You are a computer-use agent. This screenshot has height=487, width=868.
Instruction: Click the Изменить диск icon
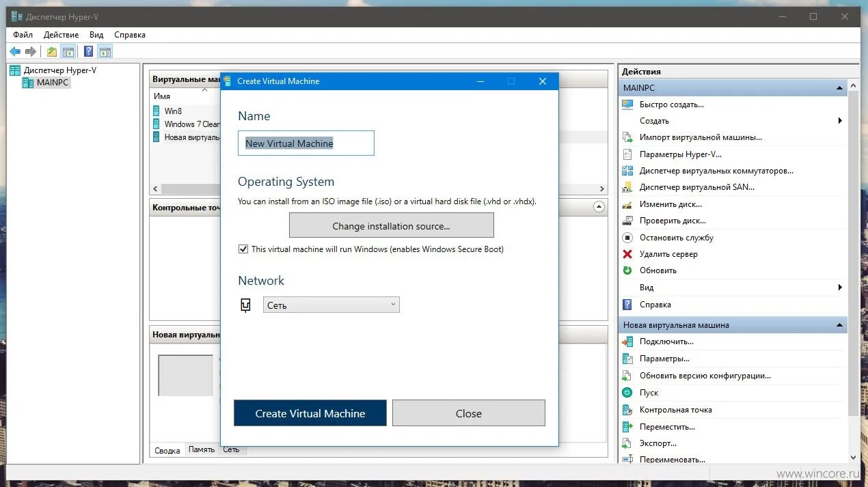[x=627, y=204]
